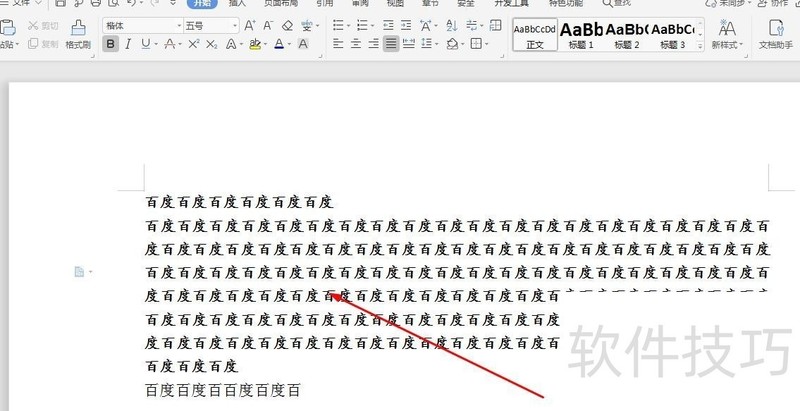This screenshot has width=800, height=411.
Task: Expand the numbering list dropdown arrow
Action: click(372, 25)
